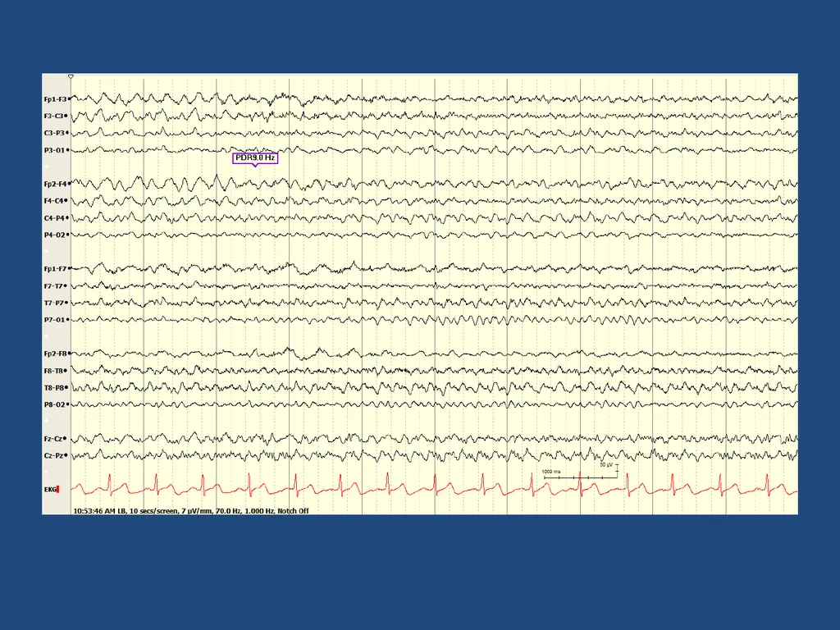Select the Cz-Pz channel label

[x=53, y=455]
